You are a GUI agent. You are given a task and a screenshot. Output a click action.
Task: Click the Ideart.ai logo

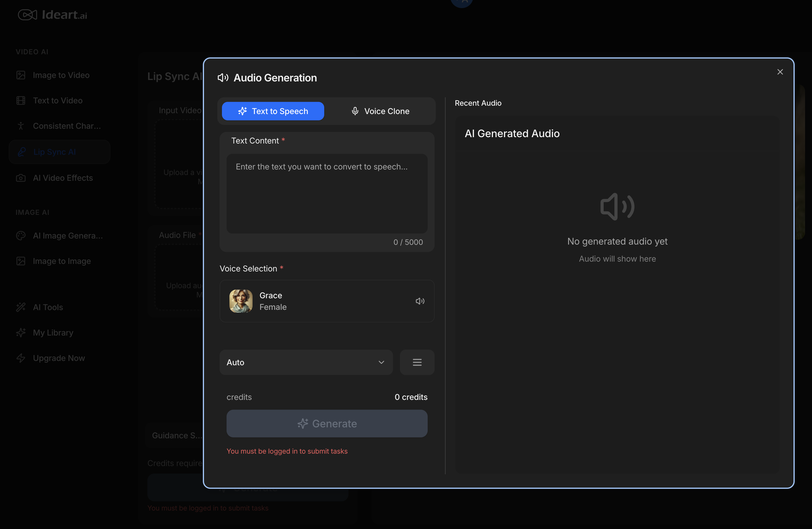[x=53, y=15]
